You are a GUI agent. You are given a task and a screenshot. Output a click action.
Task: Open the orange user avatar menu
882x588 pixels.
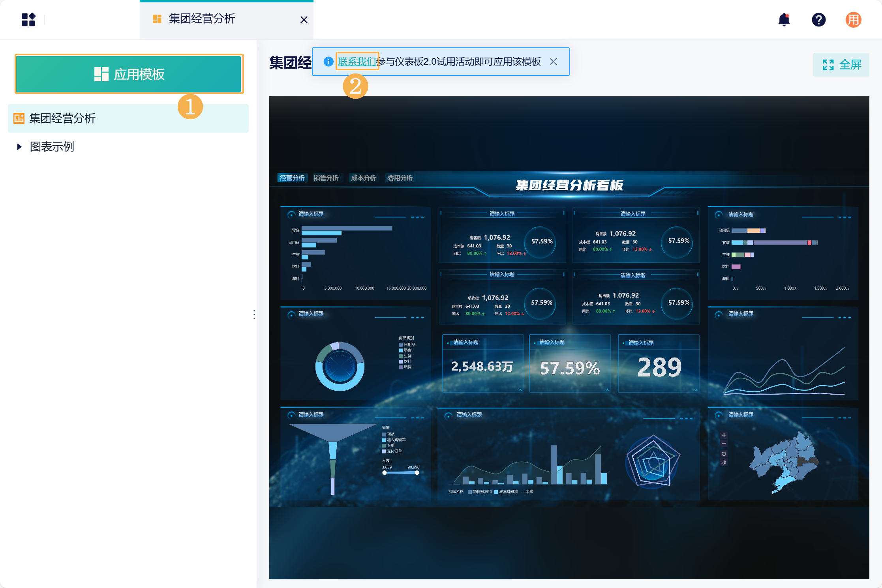pos(853,20)
